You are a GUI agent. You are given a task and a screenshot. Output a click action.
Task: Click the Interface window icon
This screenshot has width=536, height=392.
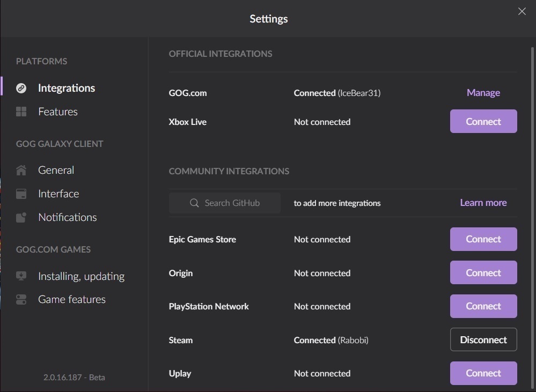click(x=21, y=194)
